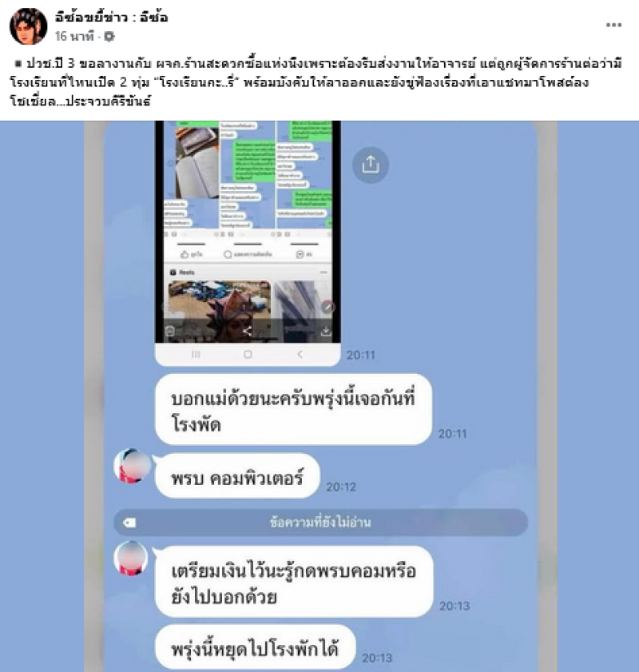Click the post audience globe icon
The image size is (639, 672).
click(109, 37)
